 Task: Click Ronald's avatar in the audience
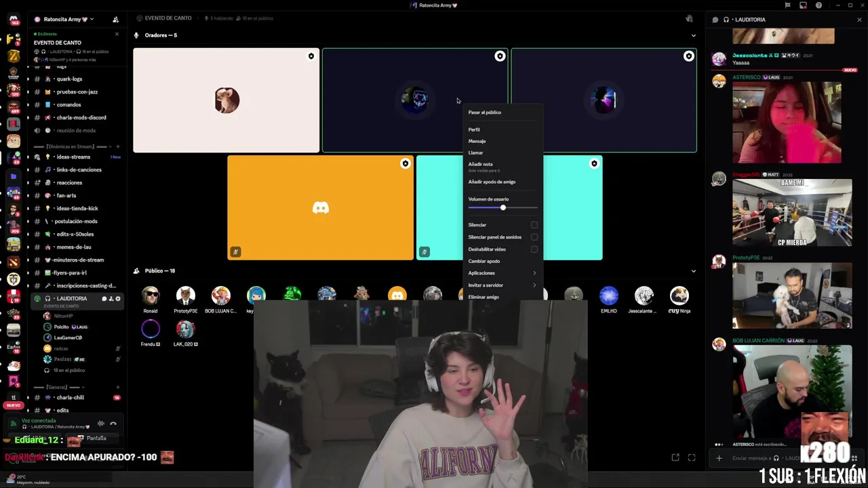click(151, 296)
